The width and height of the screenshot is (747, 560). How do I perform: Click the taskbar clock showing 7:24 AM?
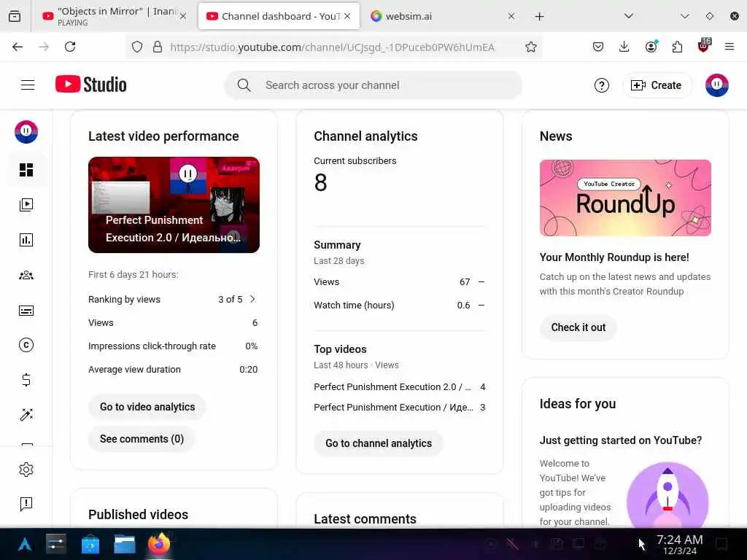click(679, 544)
